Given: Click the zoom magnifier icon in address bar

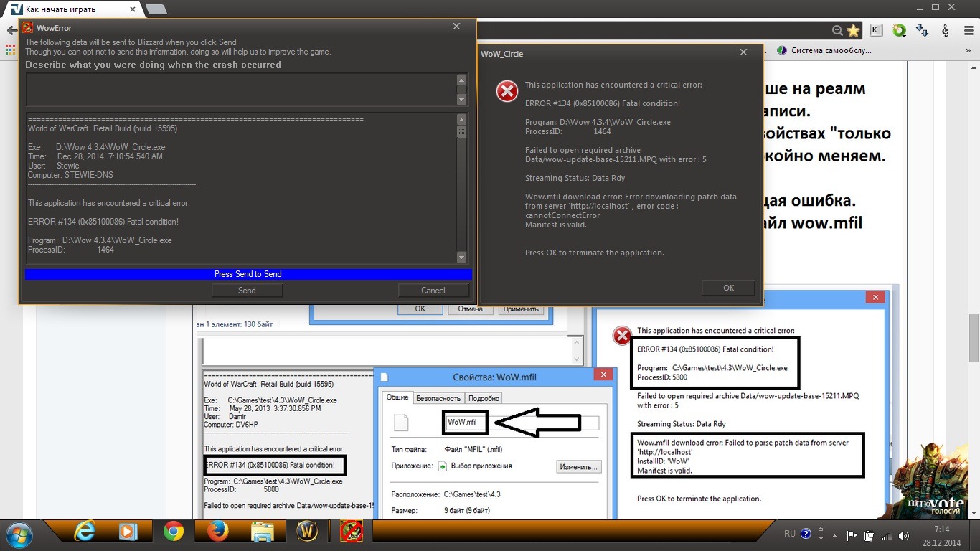Looking at the screenshot, I should (x=837, y=31).
